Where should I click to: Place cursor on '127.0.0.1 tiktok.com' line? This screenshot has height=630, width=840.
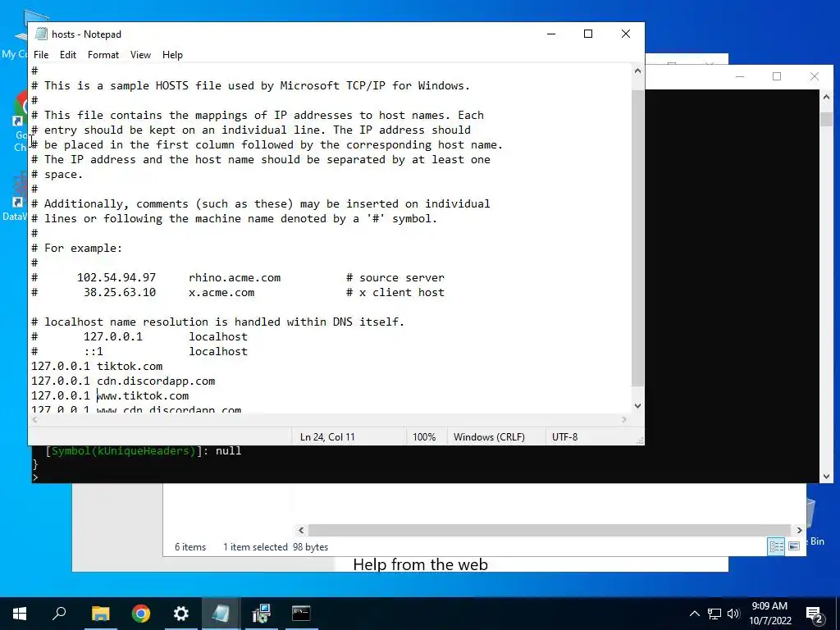tap(97, 367)
